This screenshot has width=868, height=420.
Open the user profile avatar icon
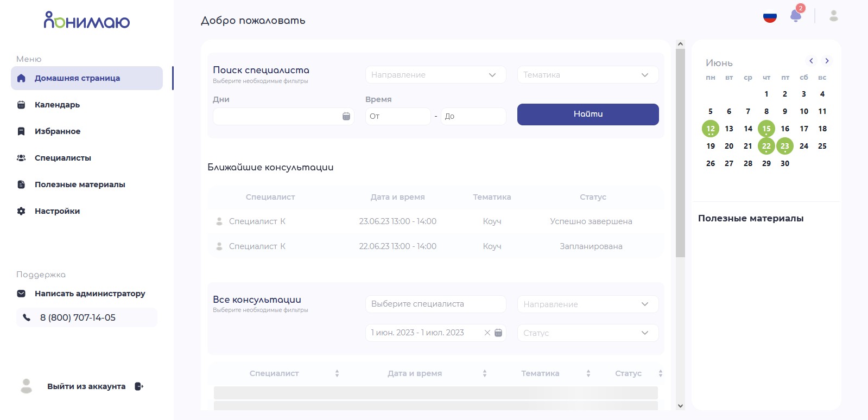coord(834,16)
